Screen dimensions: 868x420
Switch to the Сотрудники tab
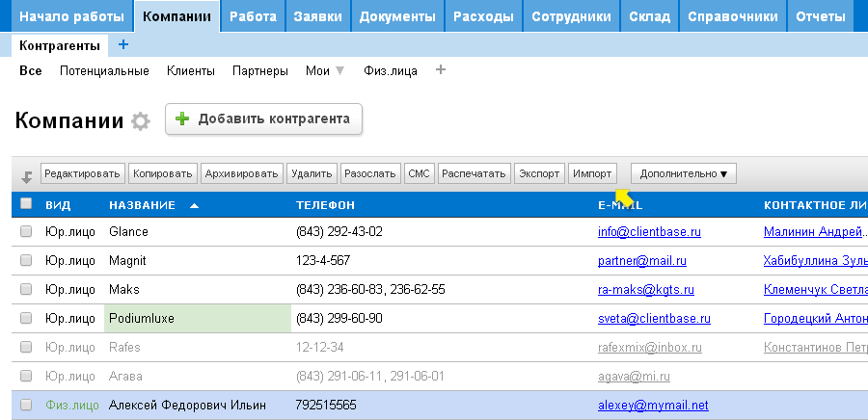coord(572,16)
